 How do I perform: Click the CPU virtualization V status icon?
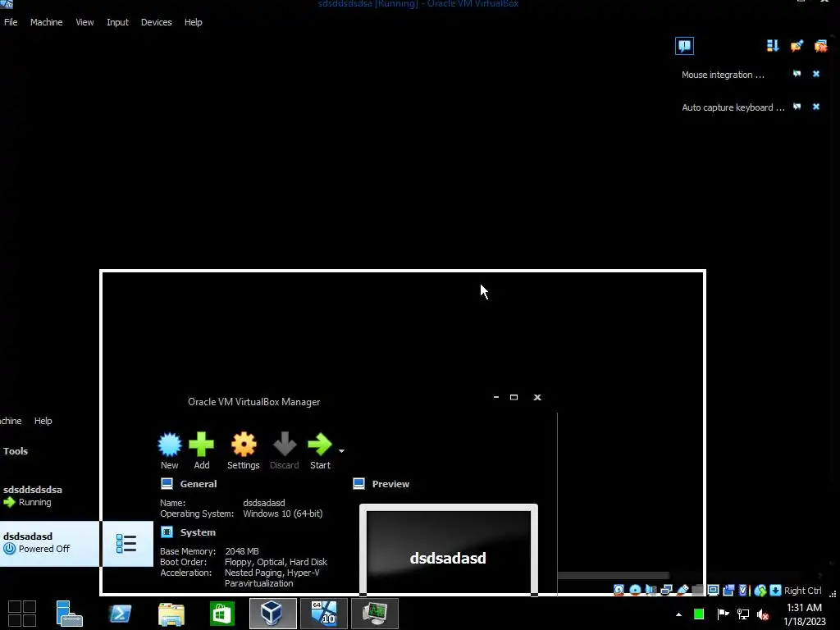(x=743, y=590)
